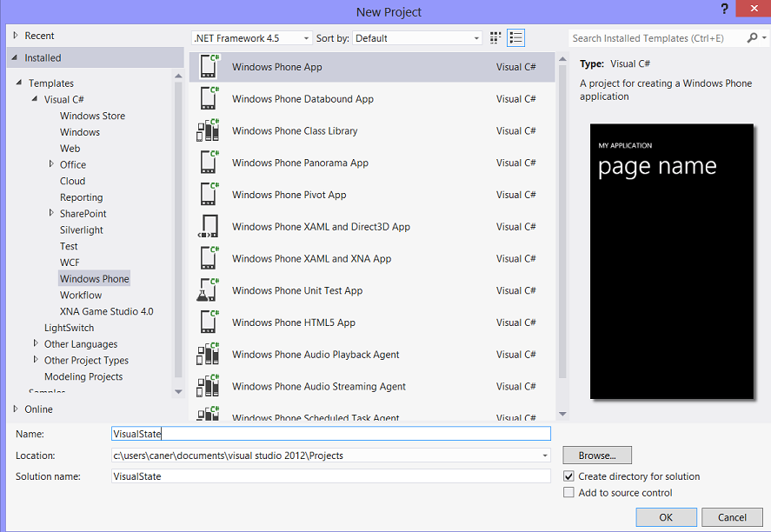This screenshot has height=532, width=771.
Task: Click the XAML and Direct3D App icon
Action: tap(209, 227)
